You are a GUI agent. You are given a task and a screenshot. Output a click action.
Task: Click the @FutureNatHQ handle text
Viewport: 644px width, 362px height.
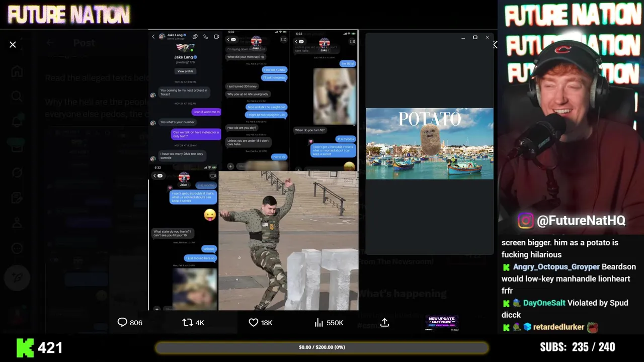pyautogui.click(x=581, y=221)
